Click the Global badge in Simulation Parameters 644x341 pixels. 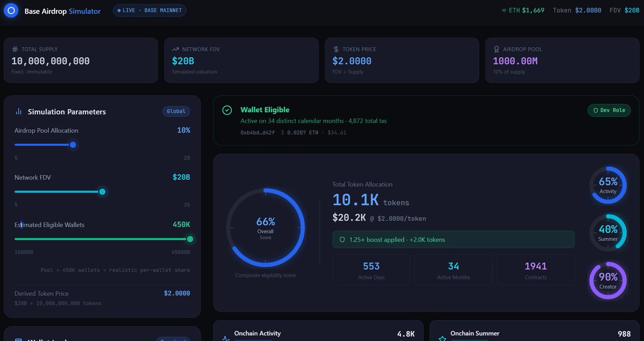176,112
